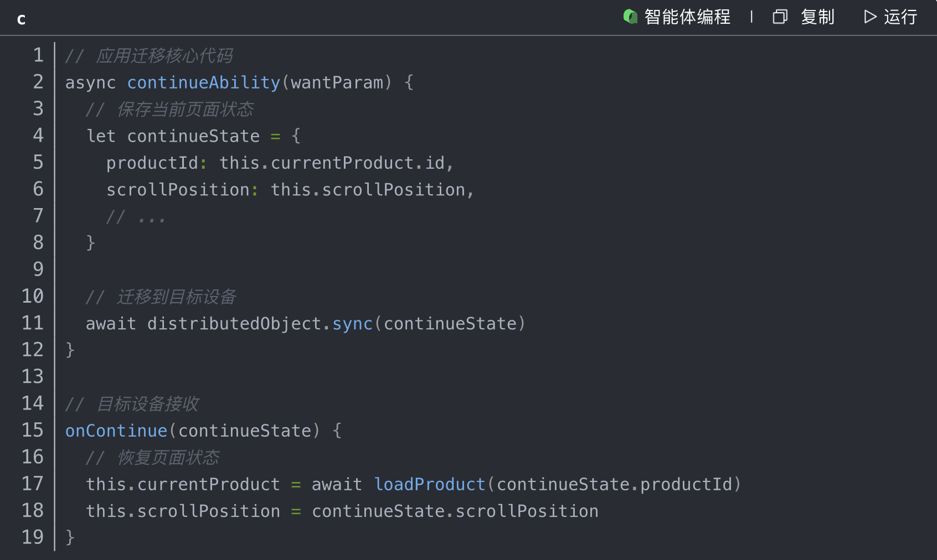Select line number 1 in the gutter

[38, 55]
